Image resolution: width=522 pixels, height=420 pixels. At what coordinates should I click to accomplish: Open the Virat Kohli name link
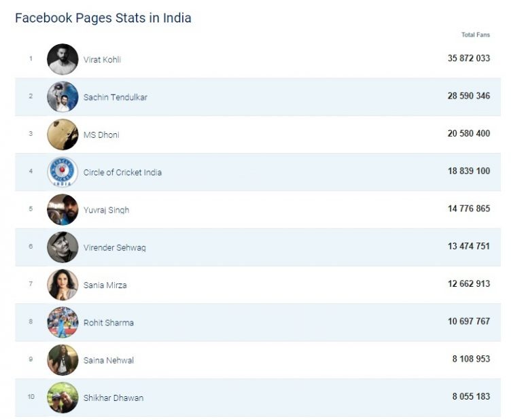[x=102, y=60]
